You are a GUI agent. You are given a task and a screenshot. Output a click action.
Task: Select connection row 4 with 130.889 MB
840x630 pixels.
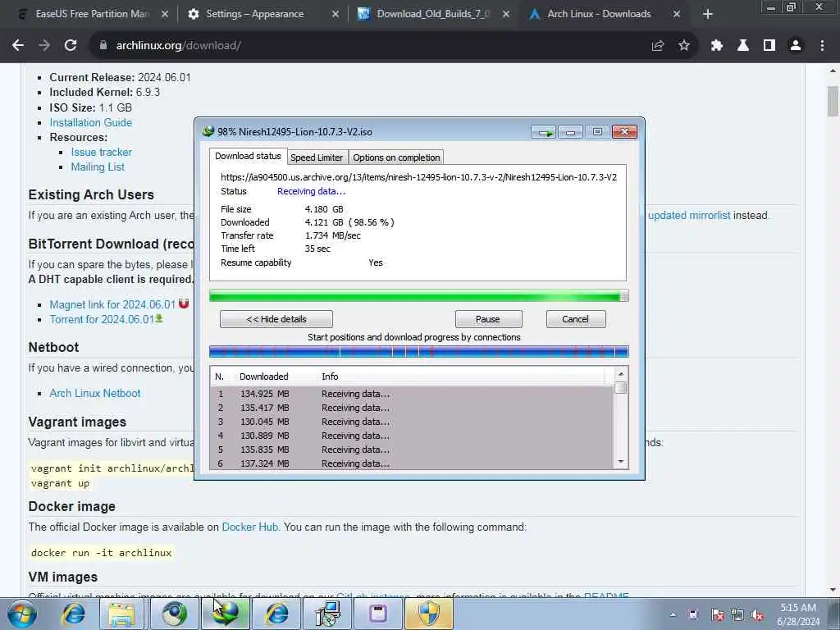412,436
